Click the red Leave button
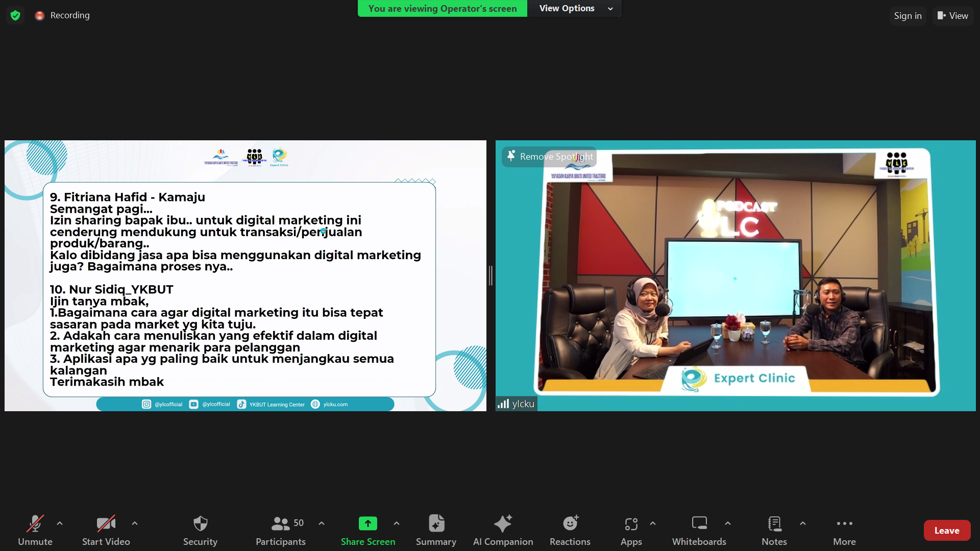Screen dimensions: 980x551 tap(947, 531)
